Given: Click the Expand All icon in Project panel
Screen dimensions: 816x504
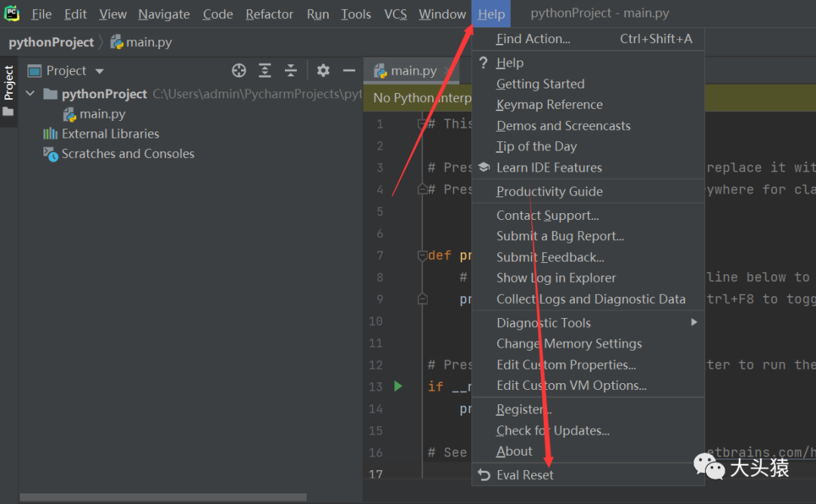Looking at the screenshot, I should click(x=265, y=70).
